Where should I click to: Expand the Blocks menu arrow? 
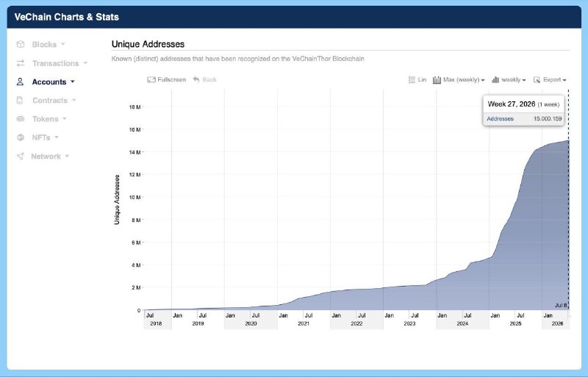point(63,44)
